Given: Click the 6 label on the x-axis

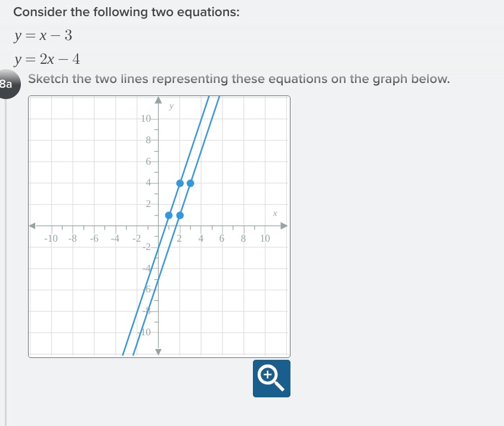Looking at the screenshot, I should coord(222,238).
